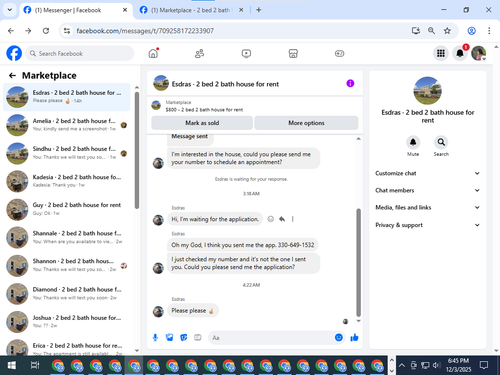
Task: Click Mark as sold button
Action: click(202, 123)
